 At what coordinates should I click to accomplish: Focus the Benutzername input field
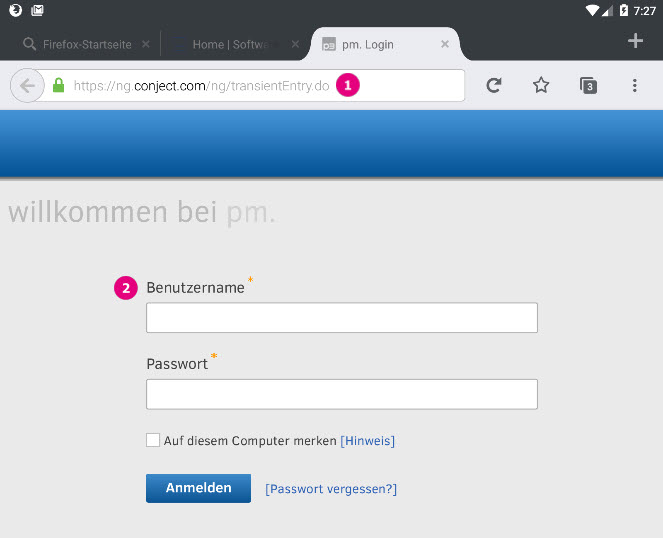coord(341,318)
